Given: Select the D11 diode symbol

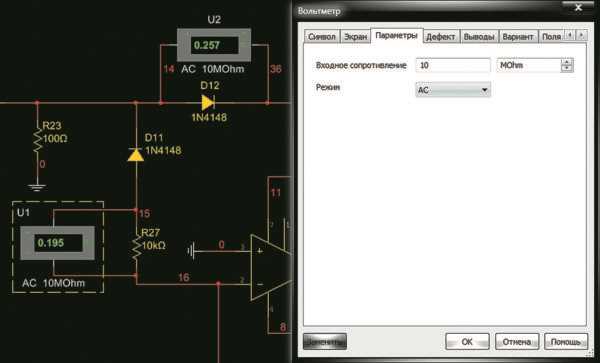Looking at the screenshot, I should 135,155.
